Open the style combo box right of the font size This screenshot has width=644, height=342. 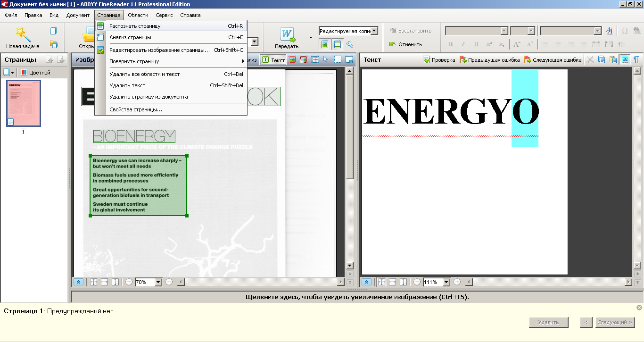570,31
